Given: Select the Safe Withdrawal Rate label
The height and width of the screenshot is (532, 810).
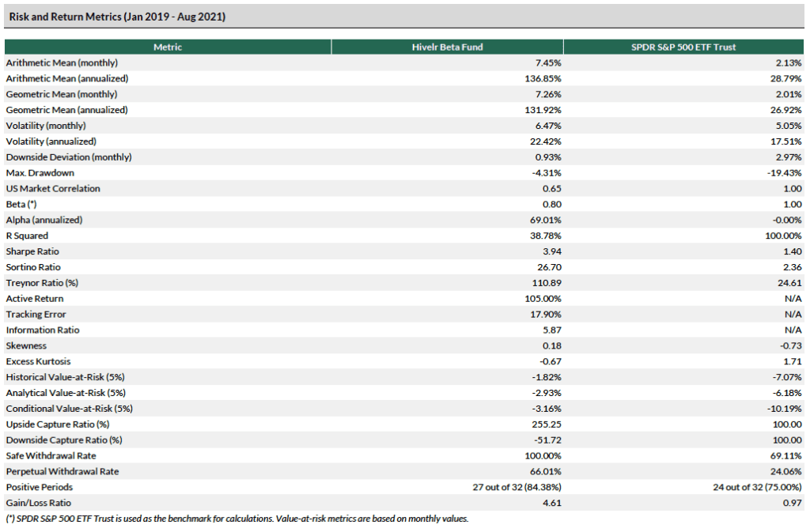Looking at the screenshot, I should [51, 456].
